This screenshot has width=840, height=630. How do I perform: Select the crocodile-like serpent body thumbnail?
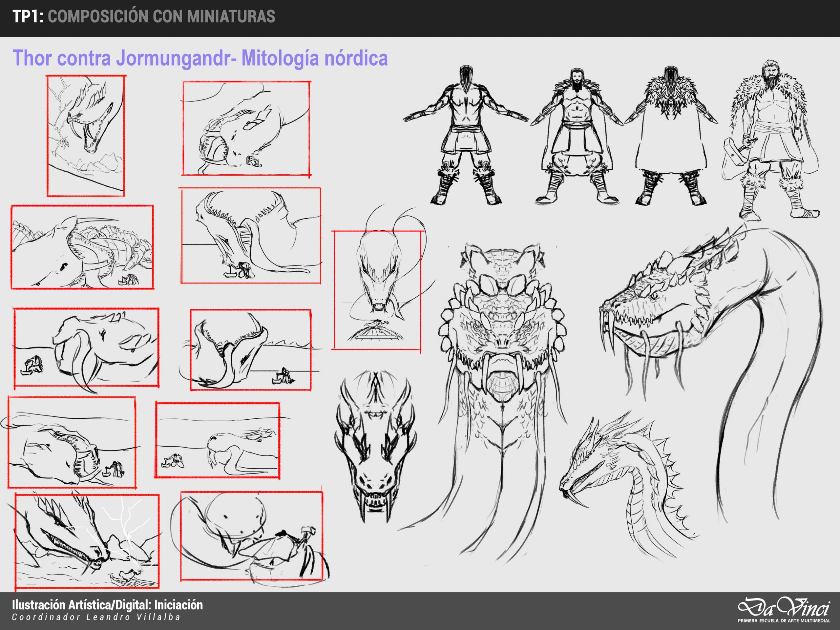coord(82,247)
